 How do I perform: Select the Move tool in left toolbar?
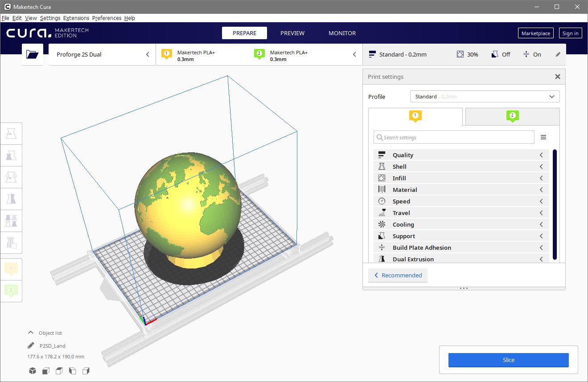(11, 134)
